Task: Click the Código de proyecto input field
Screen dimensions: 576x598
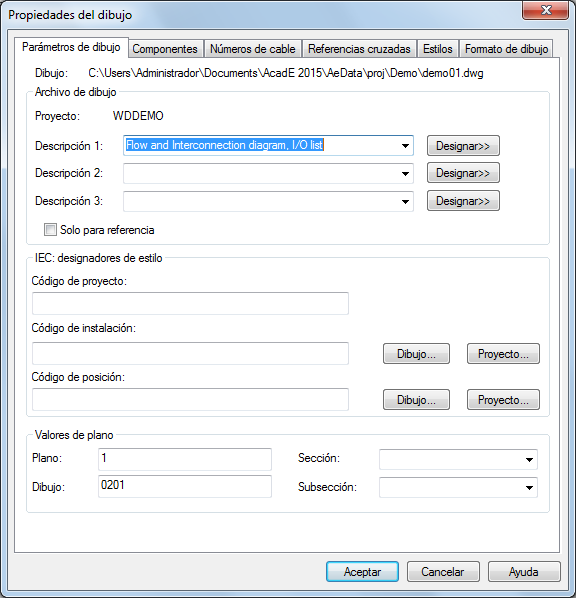Action: [190, 304]
